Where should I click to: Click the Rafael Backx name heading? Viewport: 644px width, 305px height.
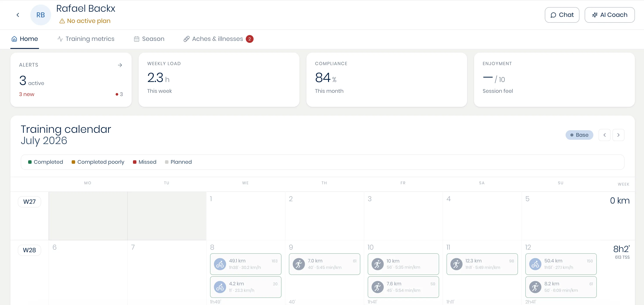pos(86,8)
